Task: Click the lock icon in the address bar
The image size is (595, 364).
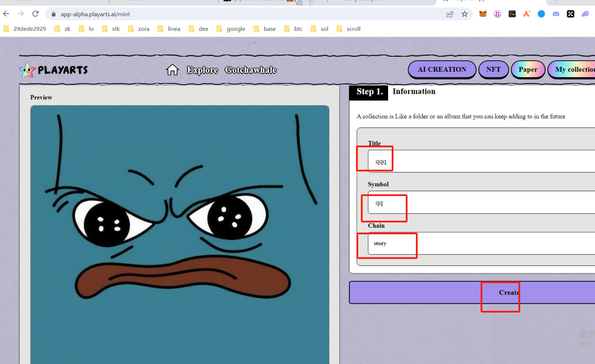Action: (x=54, y=14)
